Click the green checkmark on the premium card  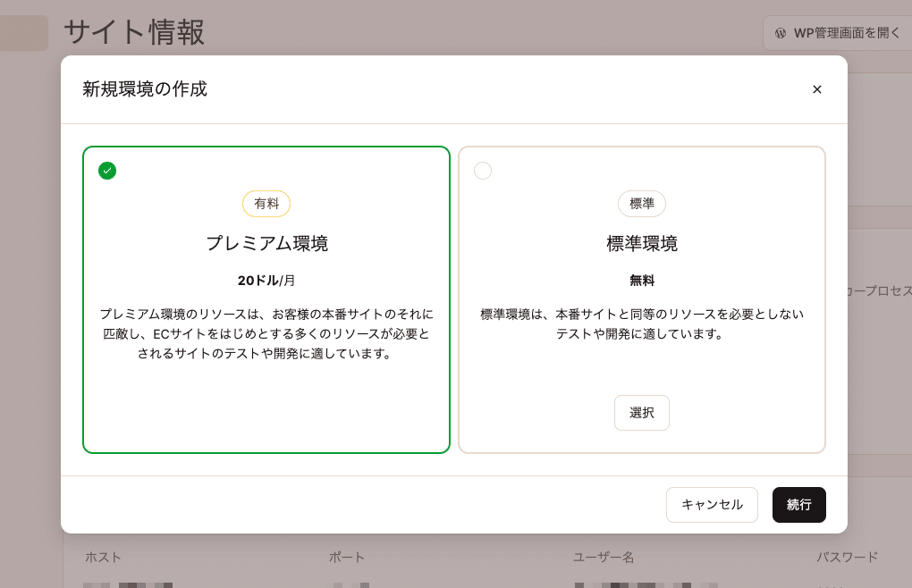click(x=107, y=170)
